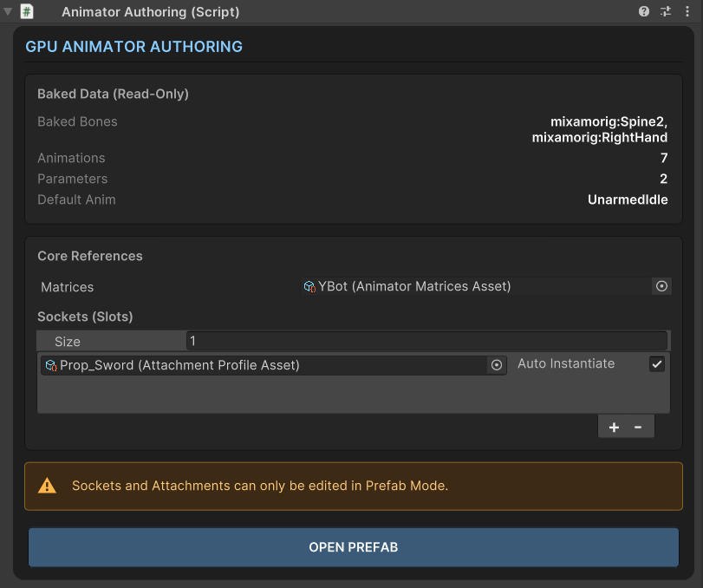Add a socket with the plus button

[614, 427]
